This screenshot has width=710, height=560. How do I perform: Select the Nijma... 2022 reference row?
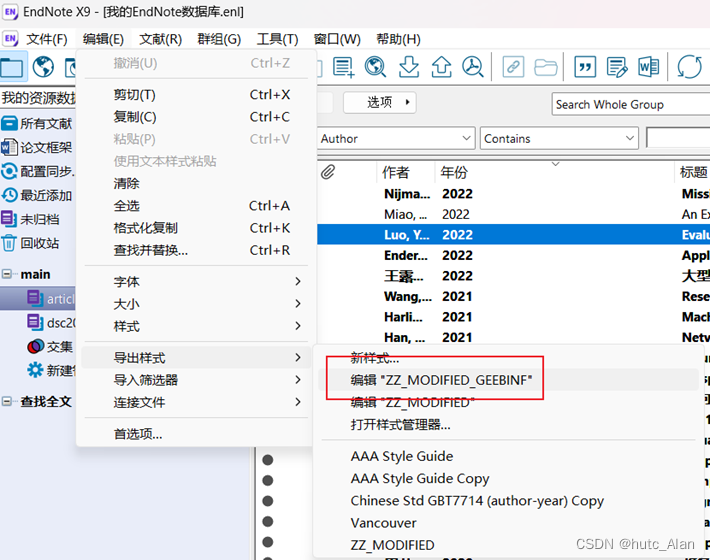(x=513, y=194)
